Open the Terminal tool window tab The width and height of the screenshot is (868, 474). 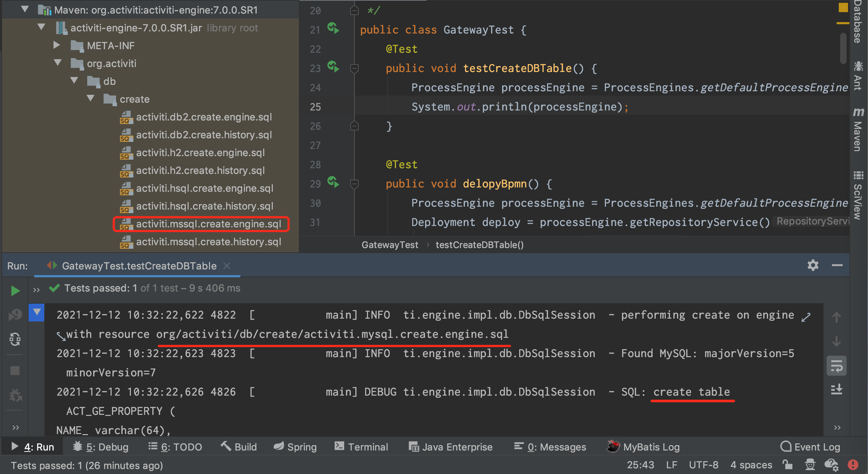361,447
